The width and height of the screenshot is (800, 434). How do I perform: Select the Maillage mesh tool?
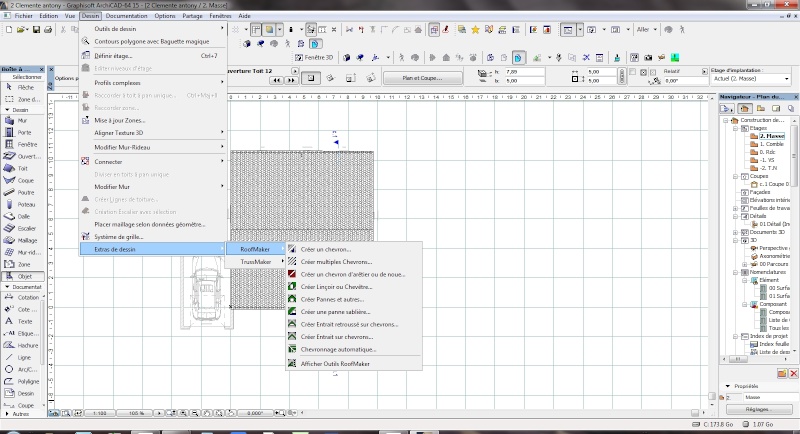(x=22, y=241)
